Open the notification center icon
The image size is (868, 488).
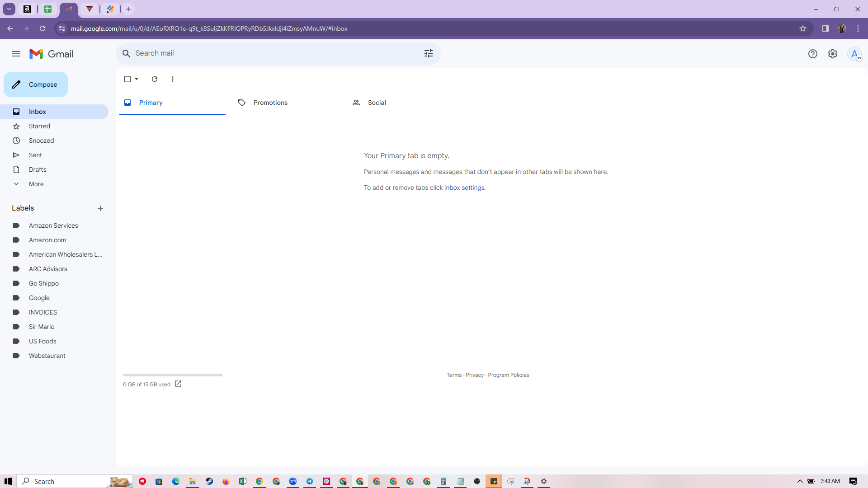click(853, 481)
